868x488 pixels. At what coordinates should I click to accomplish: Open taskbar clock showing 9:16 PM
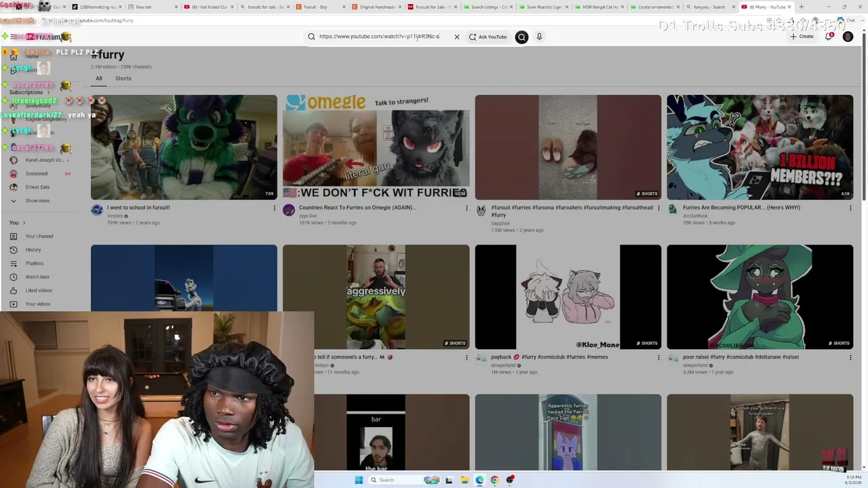(854, 480)
